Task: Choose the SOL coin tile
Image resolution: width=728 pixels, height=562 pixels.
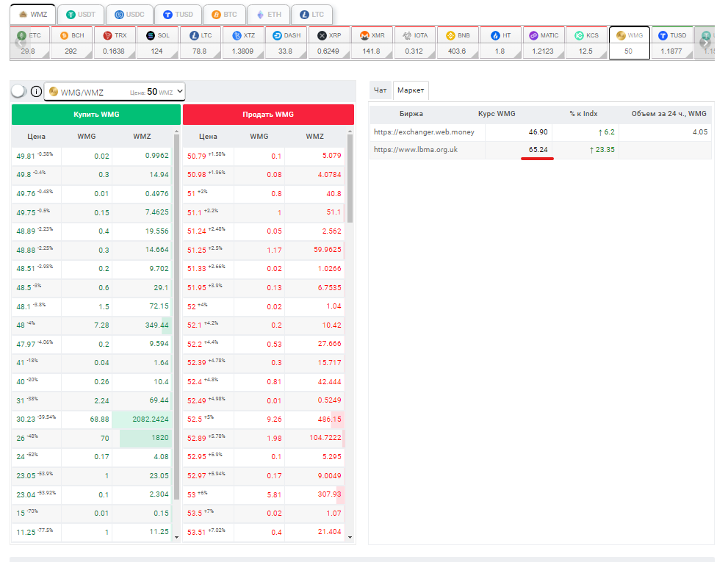Action: (x=158, y=43)
